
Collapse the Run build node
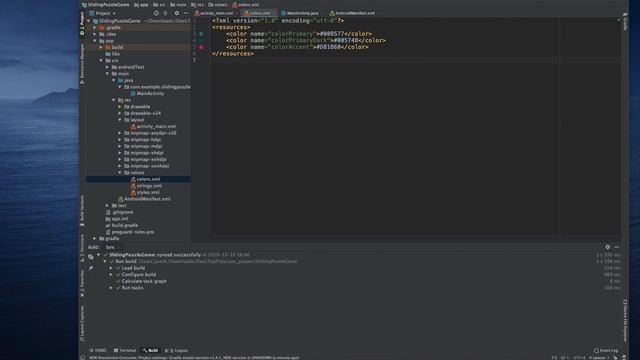point(105,262)
